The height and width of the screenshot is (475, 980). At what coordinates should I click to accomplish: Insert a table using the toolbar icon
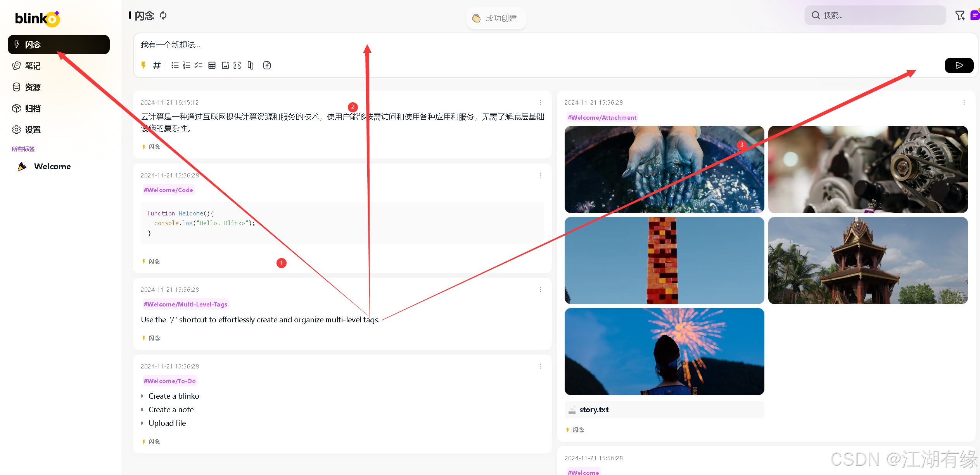coord(212,65)
